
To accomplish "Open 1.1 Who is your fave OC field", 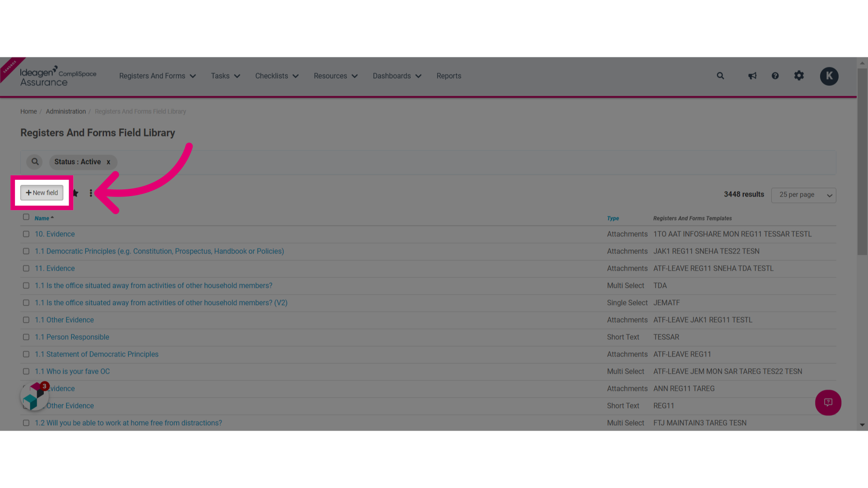I will pos(72,371).
